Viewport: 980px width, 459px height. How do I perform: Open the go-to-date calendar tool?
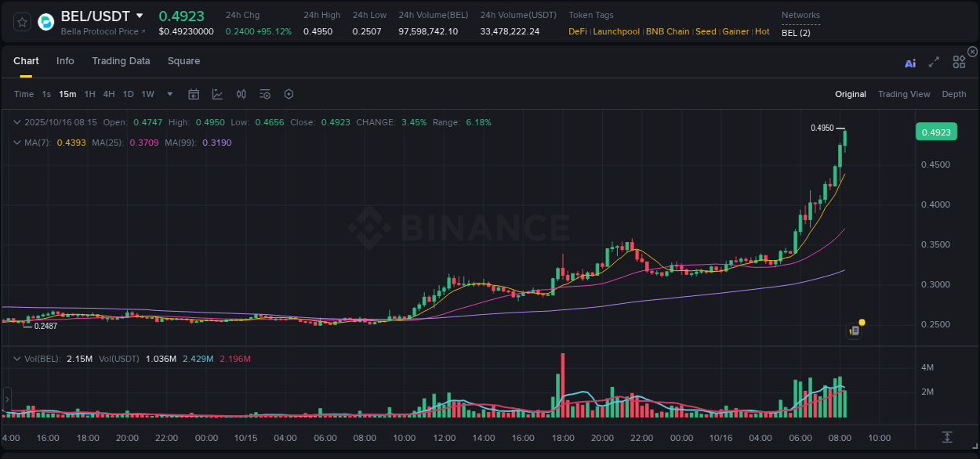194,94
